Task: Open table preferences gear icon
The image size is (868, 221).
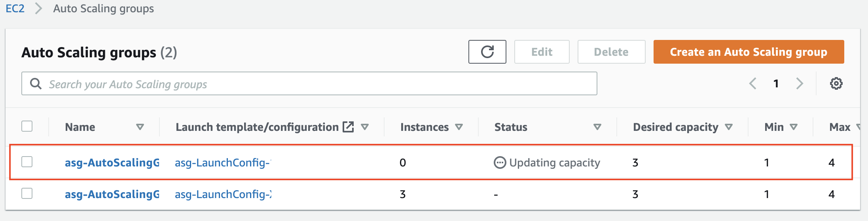Action: (x=836, y=84)
